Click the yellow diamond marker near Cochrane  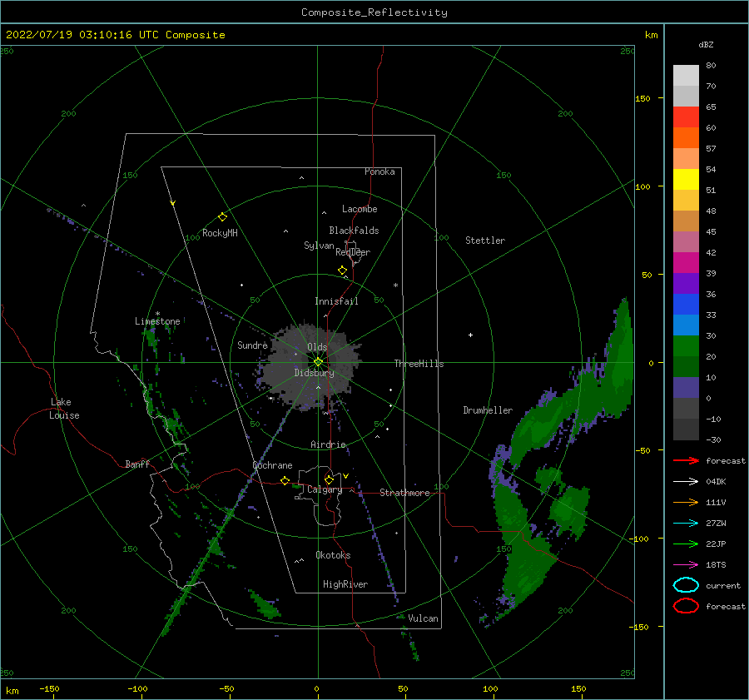click(285, 480)
